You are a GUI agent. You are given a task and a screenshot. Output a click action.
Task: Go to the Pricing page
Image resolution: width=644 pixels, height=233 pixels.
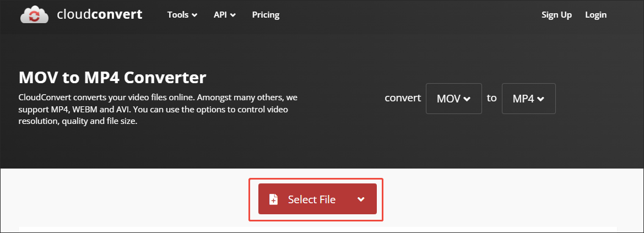pos(266,15)
